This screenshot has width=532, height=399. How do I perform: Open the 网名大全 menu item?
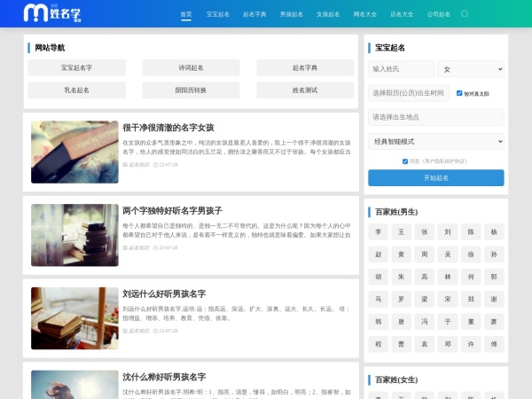pos(365,14)
